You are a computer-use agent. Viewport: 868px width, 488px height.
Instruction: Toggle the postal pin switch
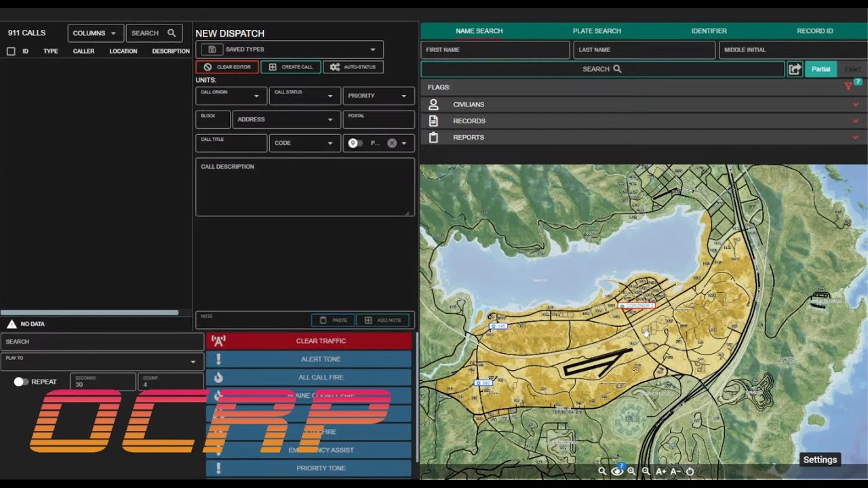click(355, 143)
